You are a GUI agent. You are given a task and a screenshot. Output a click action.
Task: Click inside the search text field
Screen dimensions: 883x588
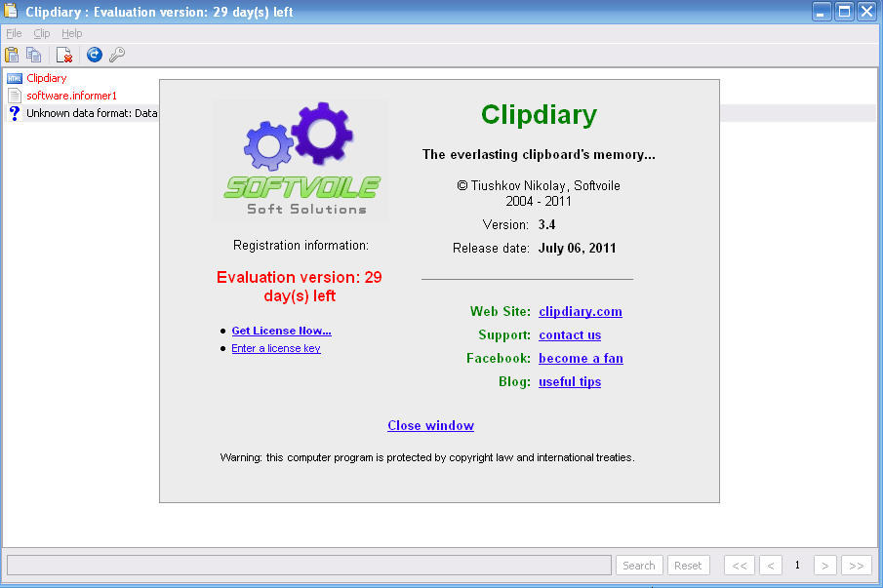[308, 566]
